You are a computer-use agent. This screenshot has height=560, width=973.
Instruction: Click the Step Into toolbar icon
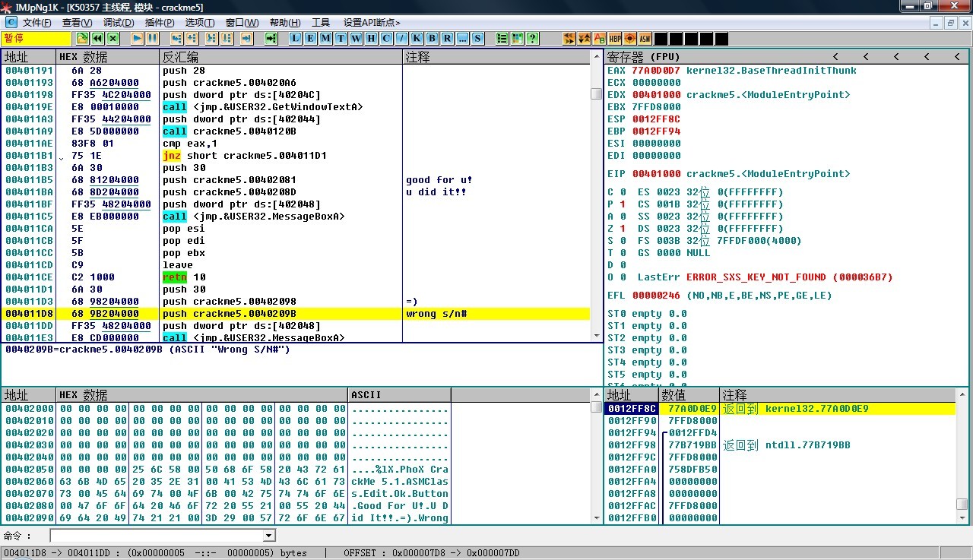(x=177, y=38)
